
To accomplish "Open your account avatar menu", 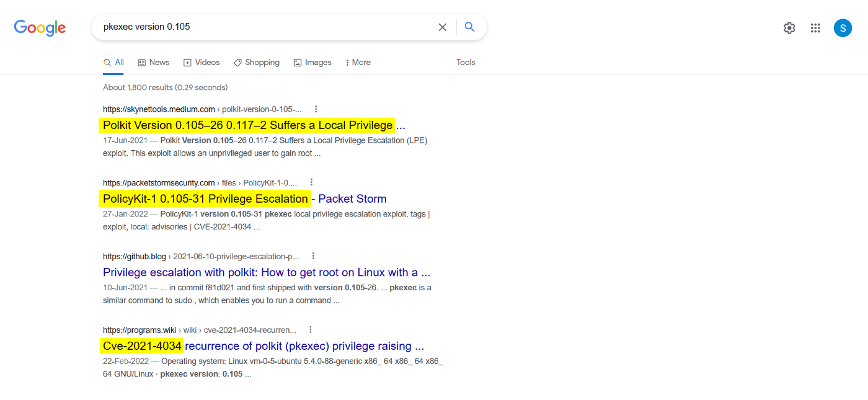I will pyautogui.click(x=843, y=27).
